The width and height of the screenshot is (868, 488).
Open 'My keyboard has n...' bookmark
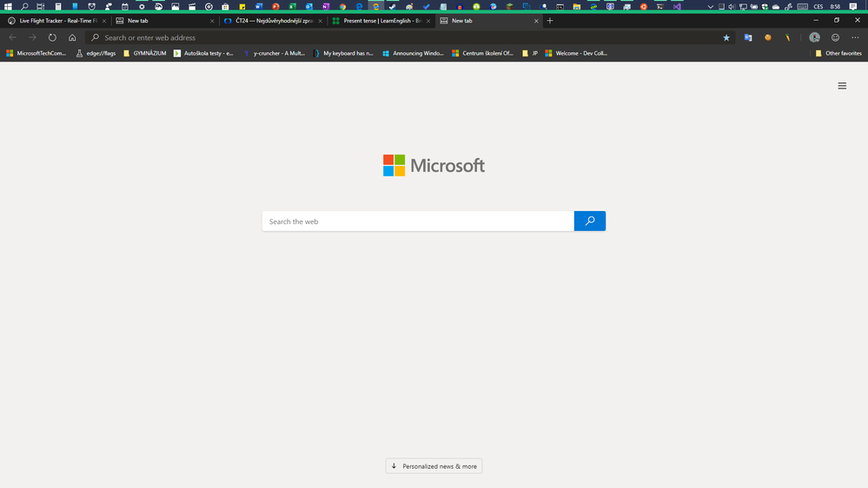click(x=343, y=53)
